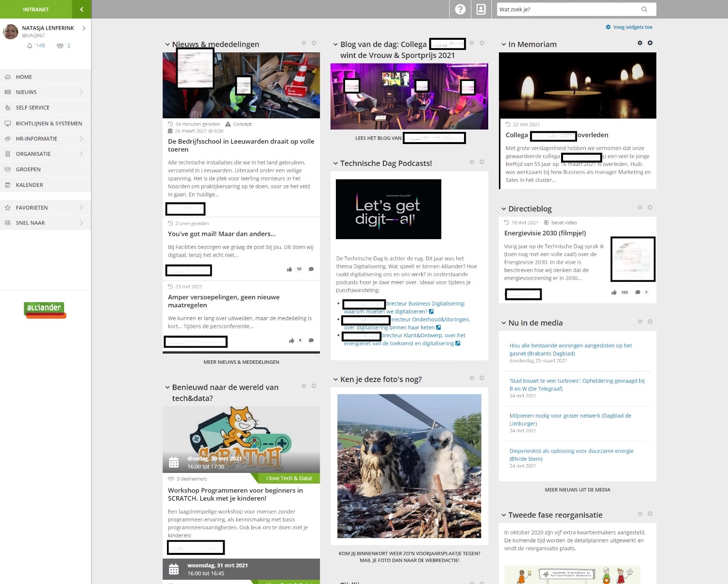Open ORGANISATIE menu item
Screen dimensions: 728x584
46,154
